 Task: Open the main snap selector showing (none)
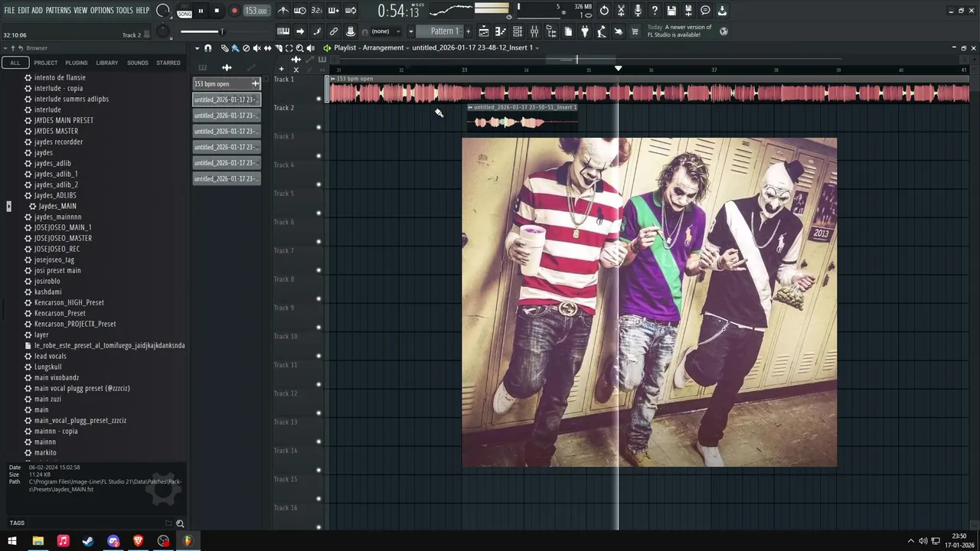coord(387,31)
